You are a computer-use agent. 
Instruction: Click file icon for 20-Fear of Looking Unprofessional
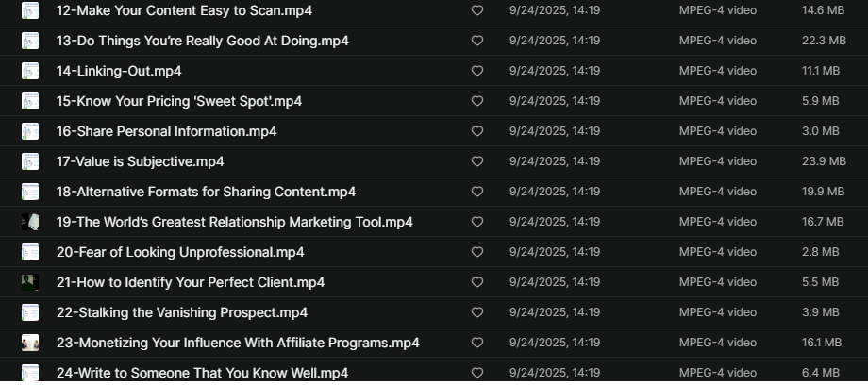30,253
